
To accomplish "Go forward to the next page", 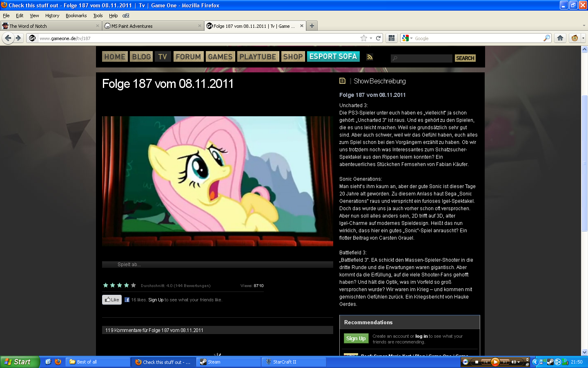I will coord(18,38).
